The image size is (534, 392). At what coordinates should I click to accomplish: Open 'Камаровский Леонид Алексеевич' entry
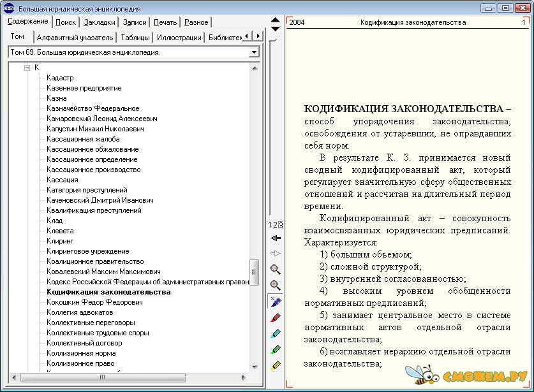(102, 119)
